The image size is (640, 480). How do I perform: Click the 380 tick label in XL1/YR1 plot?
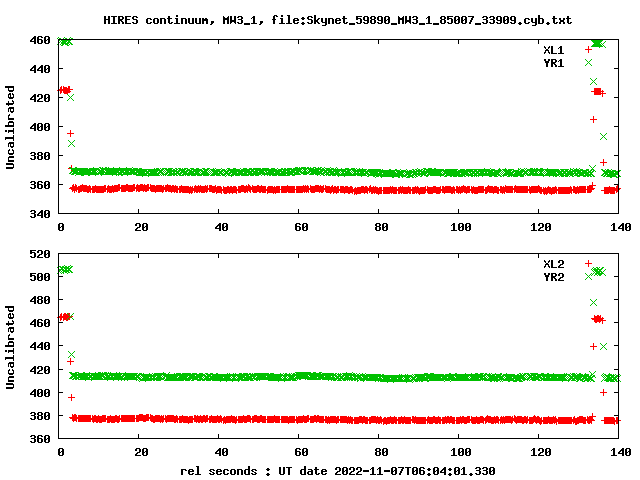click(40, 156)
